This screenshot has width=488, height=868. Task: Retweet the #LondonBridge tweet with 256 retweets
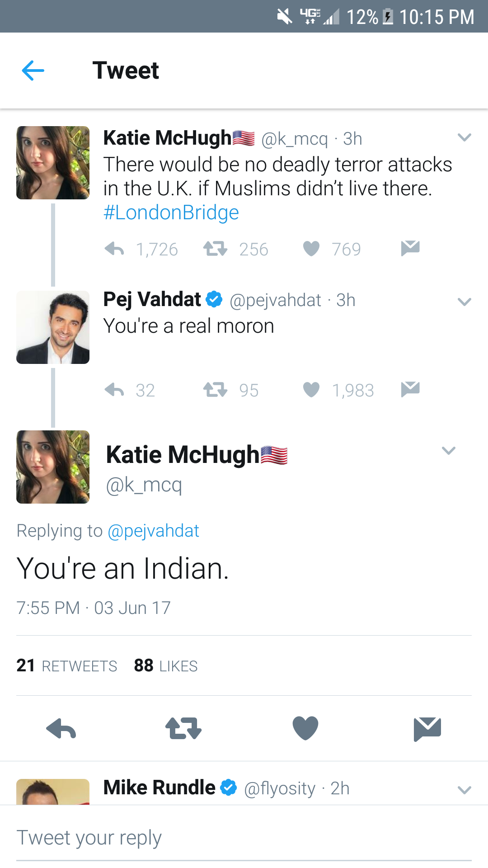[x=215, y=249]
